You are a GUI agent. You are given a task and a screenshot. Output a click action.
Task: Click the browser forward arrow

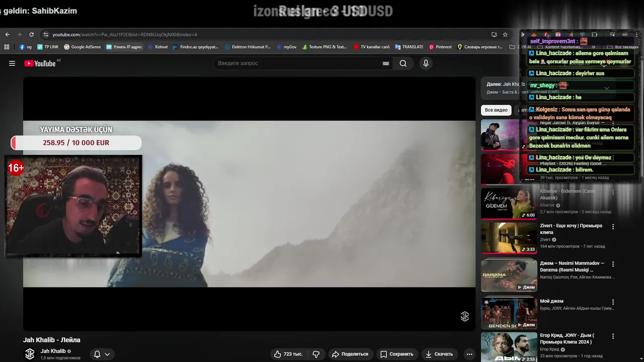click(x=19, y=35)
